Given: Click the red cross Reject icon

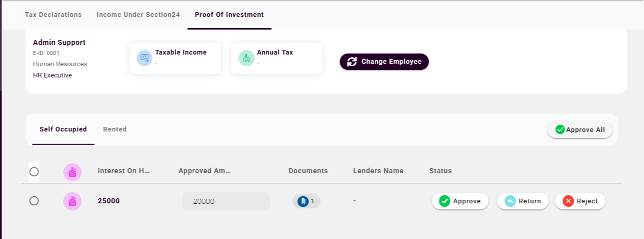Looking at the screenshot, I should [568, 201].
